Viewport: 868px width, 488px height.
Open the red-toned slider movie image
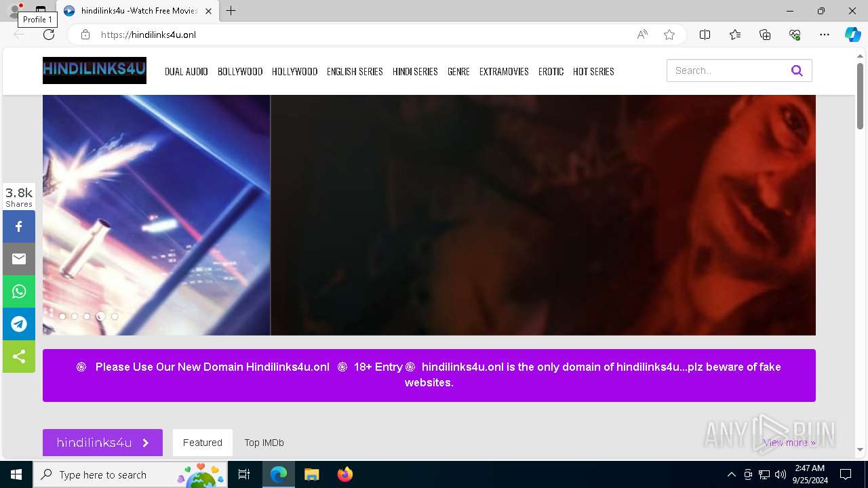(x=543, y=215)
